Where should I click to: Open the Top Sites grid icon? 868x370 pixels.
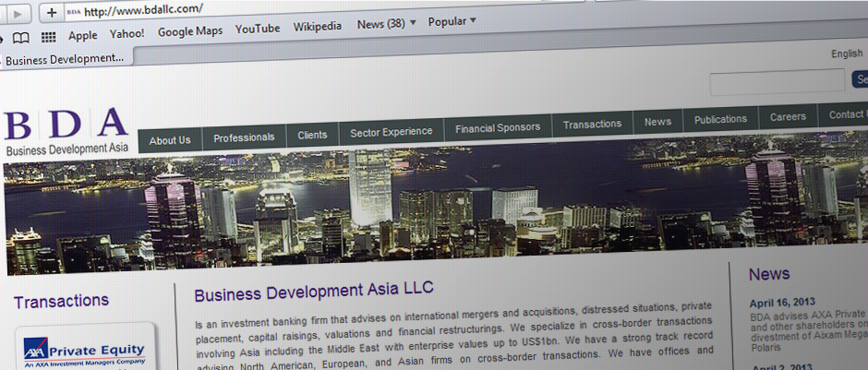[49, 38]
